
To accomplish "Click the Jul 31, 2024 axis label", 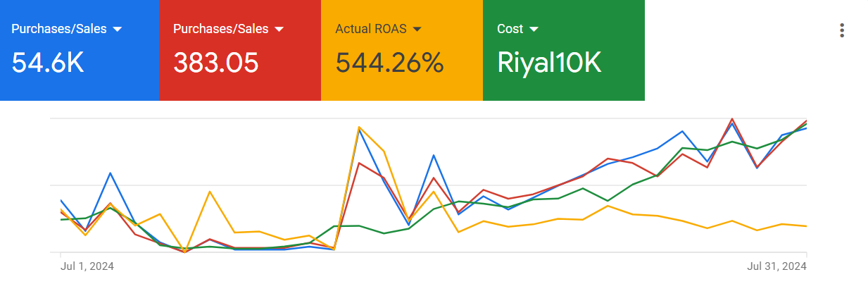I will 776,266.
